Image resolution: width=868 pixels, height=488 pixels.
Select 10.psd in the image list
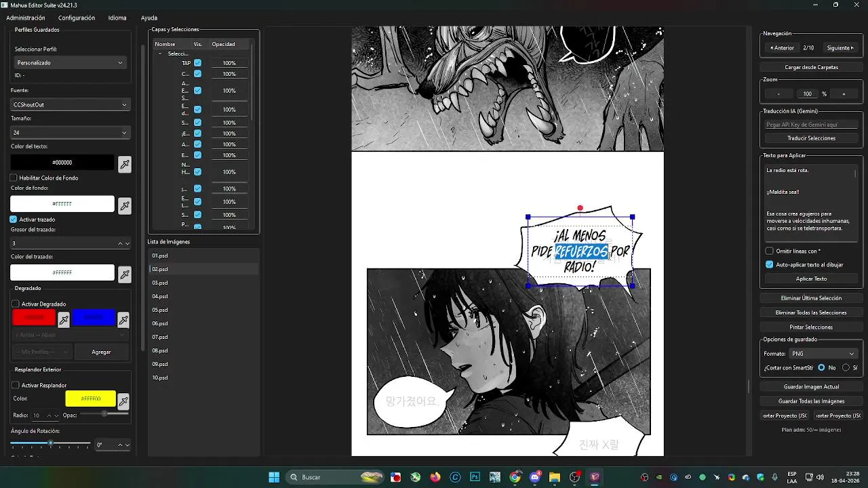click(203, 378)
